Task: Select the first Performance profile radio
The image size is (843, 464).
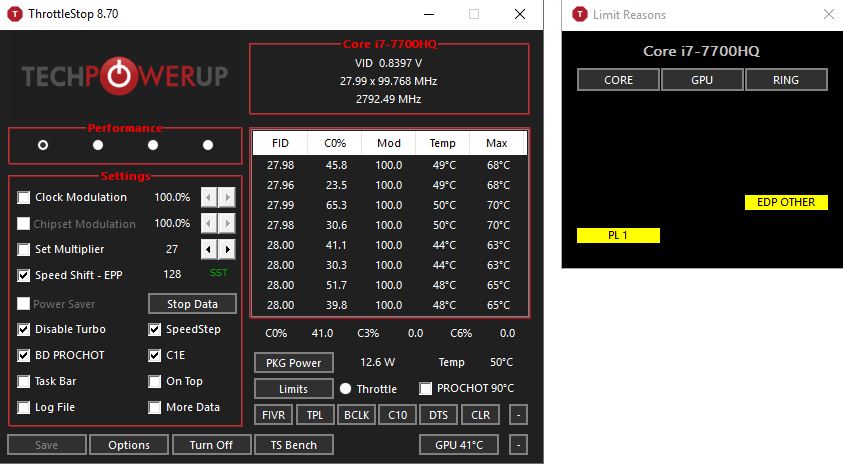Action: pos(43,145)
